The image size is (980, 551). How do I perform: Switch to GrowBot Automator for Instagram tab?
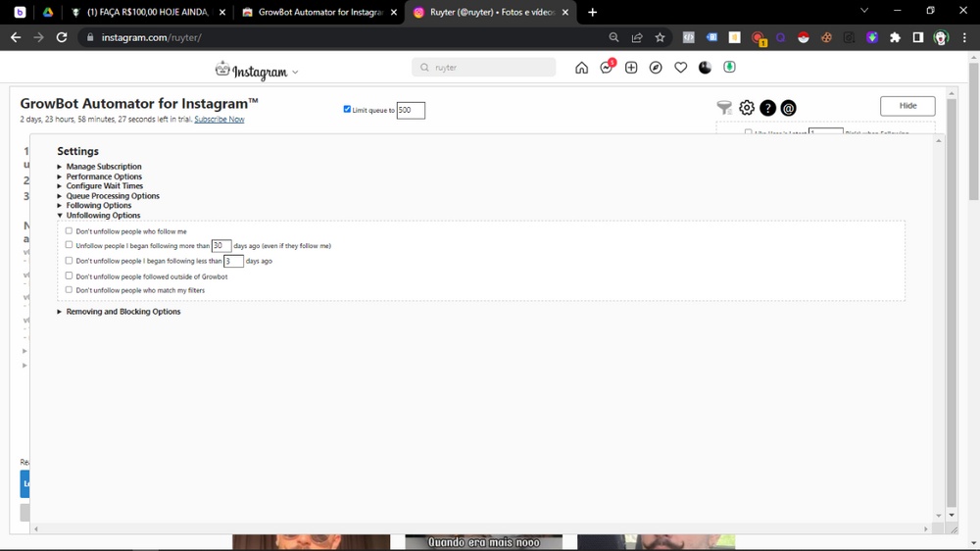(320, 13)
